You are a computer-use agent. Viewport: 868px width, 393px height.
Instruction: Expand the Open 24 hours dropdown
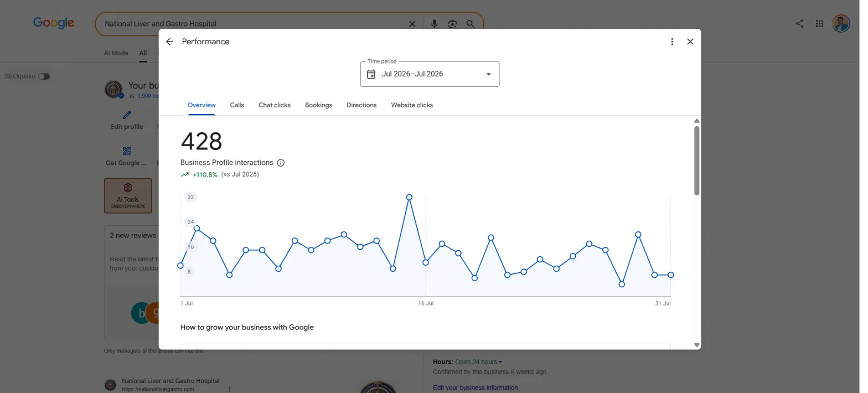click(479, 362)
